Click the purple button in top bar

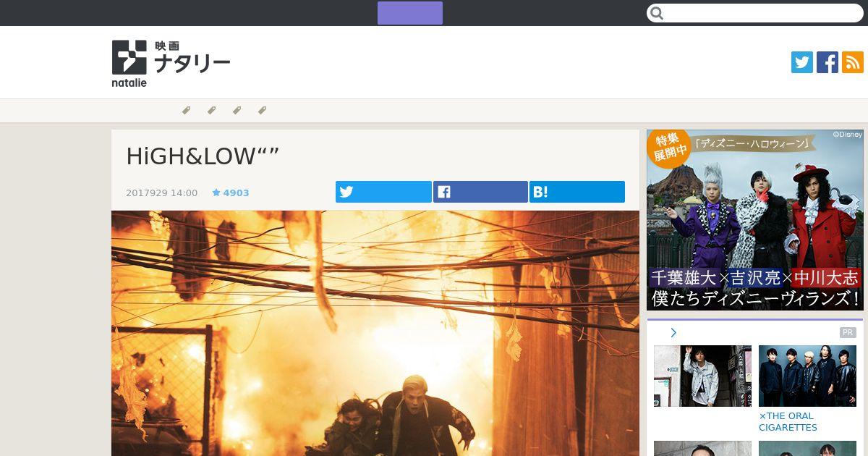(x=410, y=13)
